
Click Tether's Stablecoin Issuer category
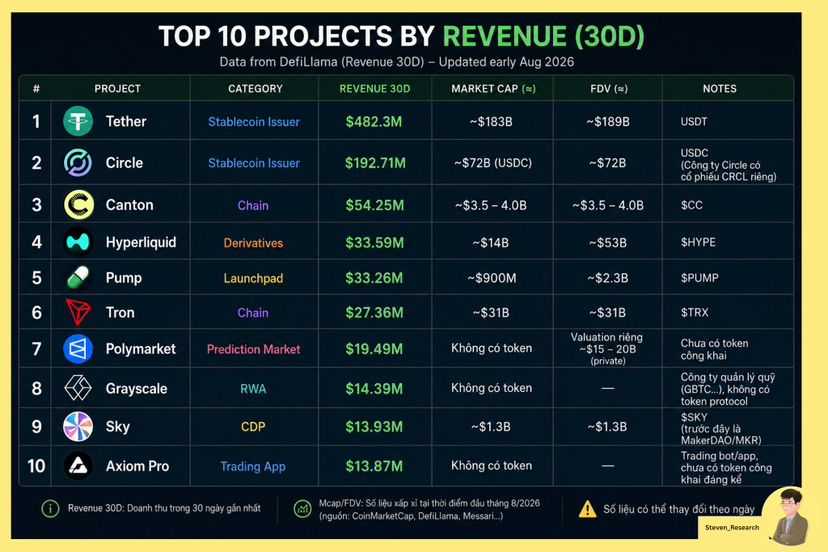[253, 122]
